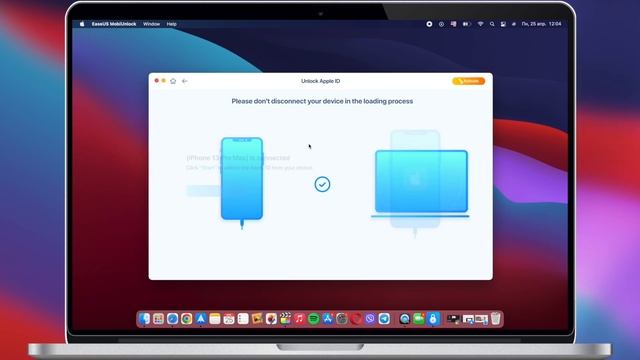Open Launchpad from the Dock

158,319
